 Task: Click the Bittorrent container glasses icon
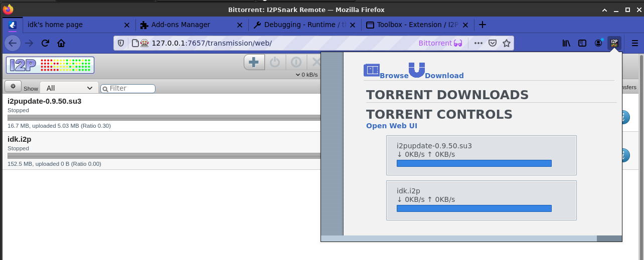458,43
